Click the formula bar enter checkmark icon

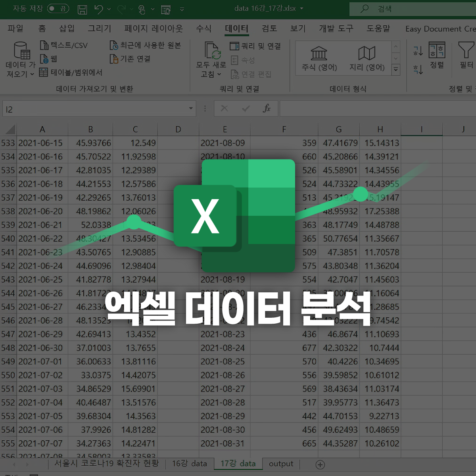pos(246,108)
